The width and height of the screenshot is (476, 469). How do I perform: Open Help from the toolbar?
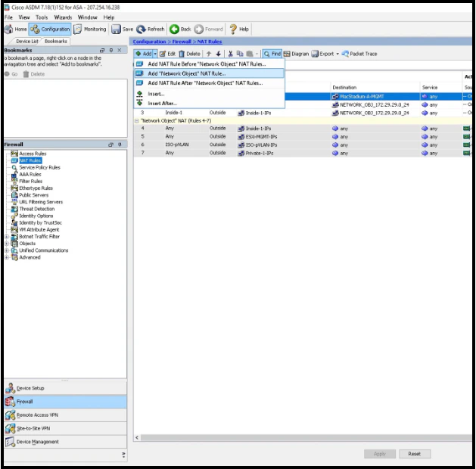(x=239, y=29)
